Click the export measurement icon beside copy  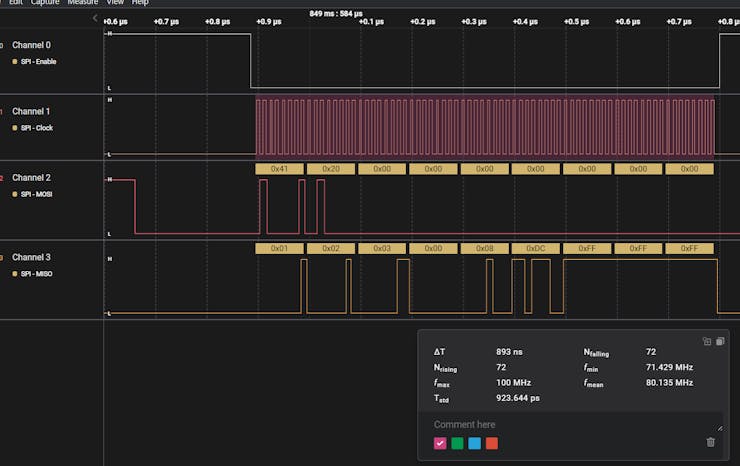[x=707, y=342]
